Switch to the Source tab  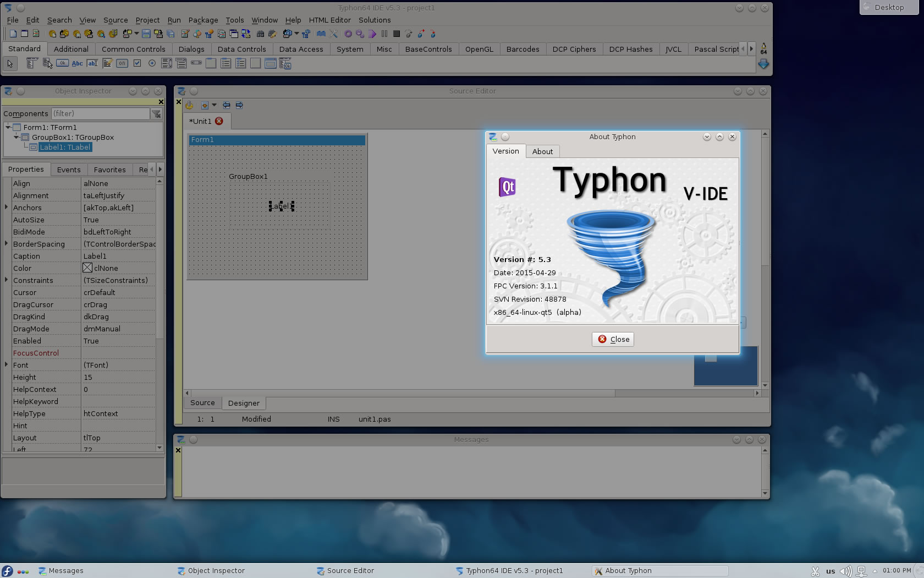coord(202,403)
